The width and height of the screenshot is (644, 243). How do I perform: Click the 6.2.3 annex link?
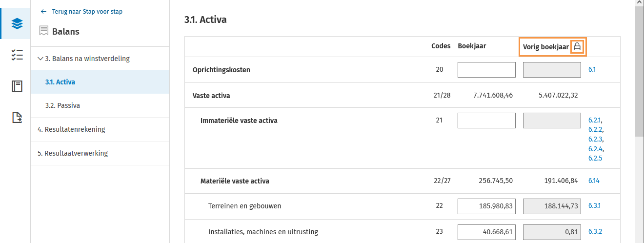595,139
